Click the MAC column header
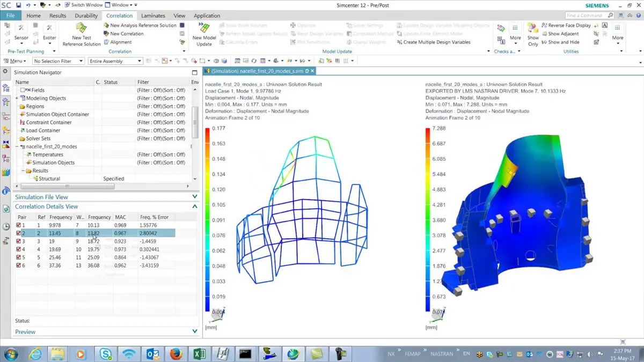644x362 pixels. point(125,217)
